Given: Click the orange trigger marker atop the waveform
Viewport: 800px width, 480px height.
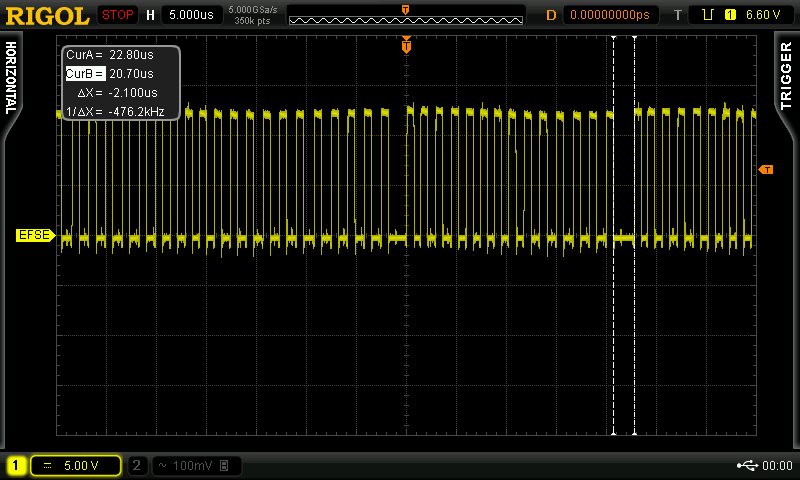Looking at the screenshot, I should (x=406, y=46).
